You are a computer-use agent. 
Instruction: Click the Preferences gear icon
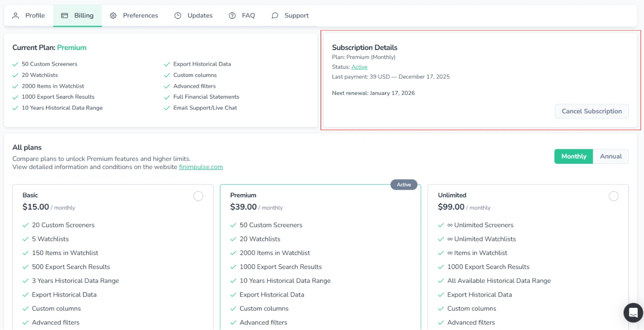coord(113,15)
